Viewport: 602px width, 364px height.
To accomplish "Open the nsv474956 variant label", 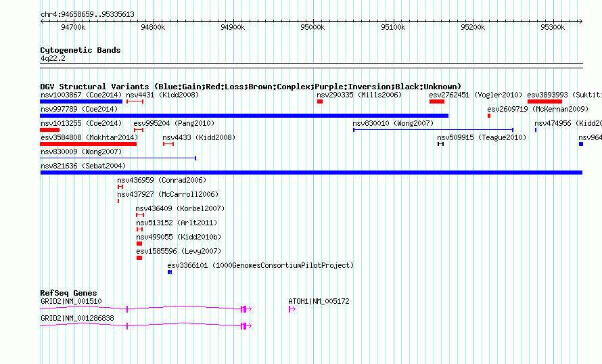I will tap(568, 123).
